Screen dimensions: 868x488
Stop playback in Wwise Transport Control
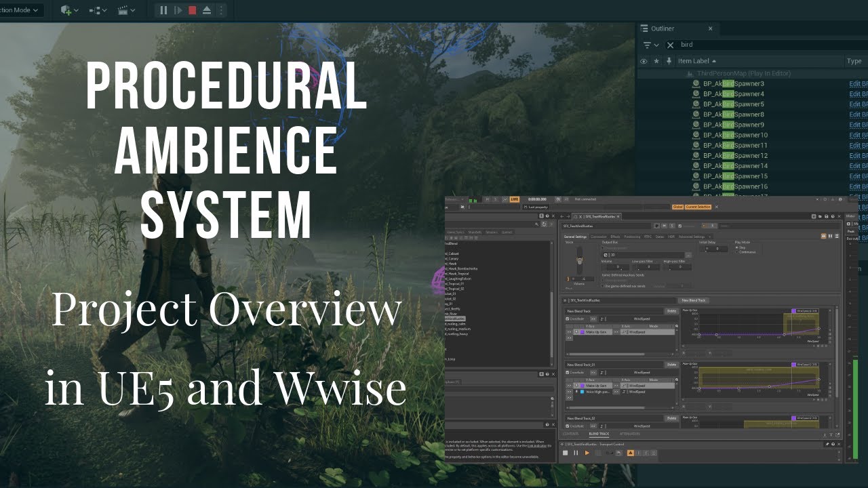click(x=566, y=453)
